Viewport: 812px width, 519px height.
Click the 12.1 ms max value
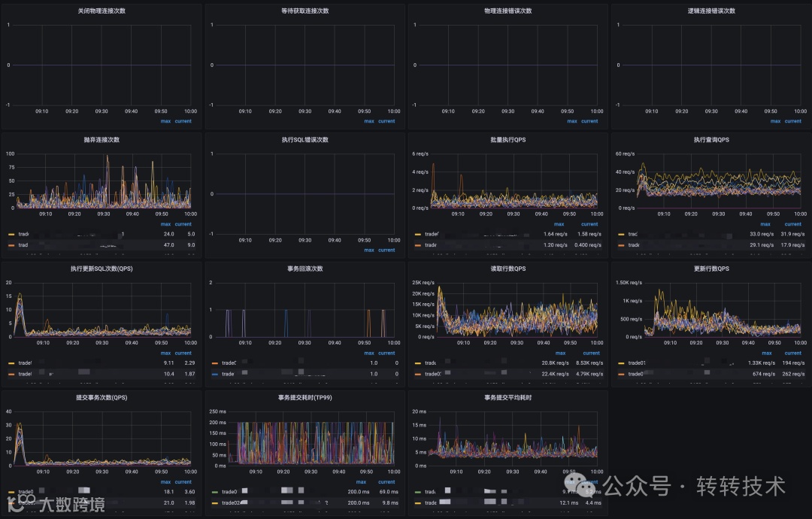[x=568, y=503]
